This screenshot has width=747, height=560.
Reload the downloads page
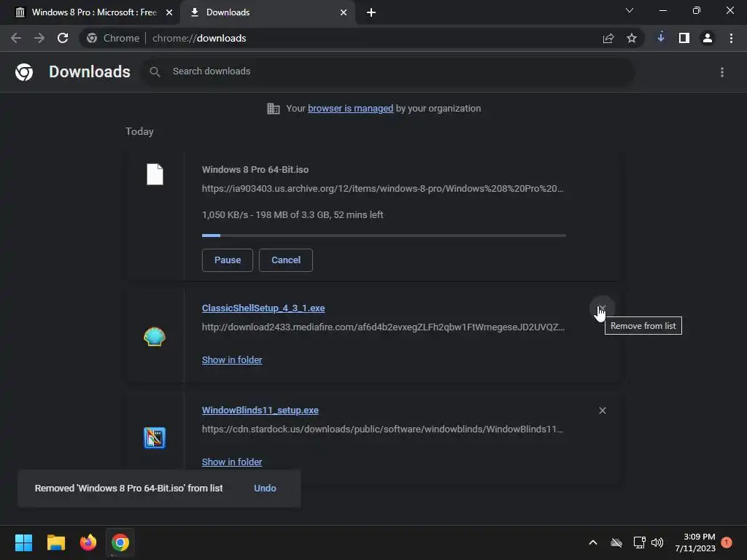63,38
